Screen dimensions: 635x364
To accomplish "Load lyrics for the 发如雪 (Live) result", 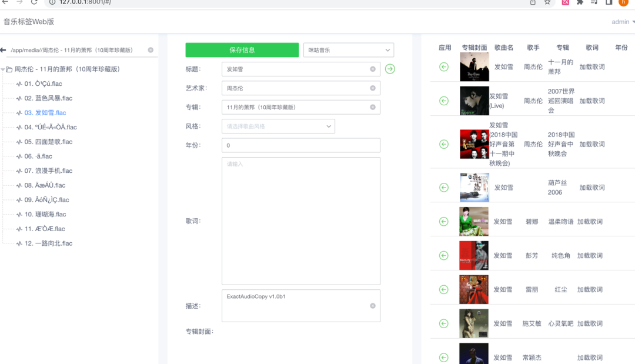I will point(591,101).
